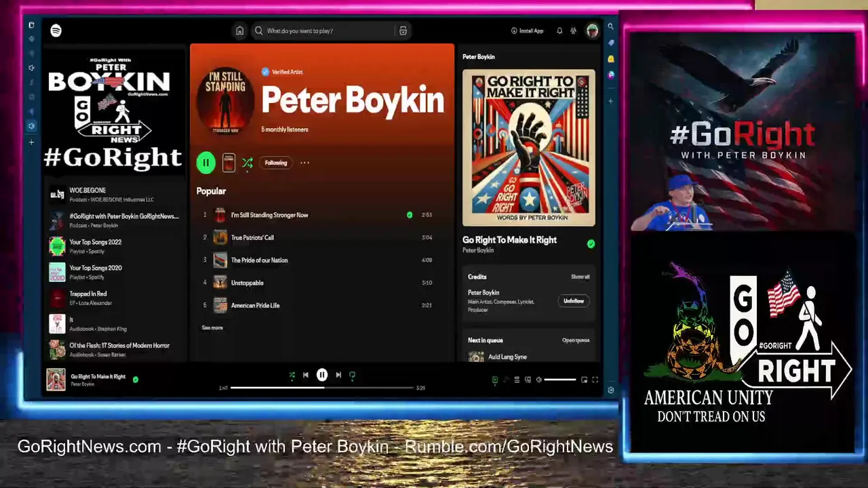Skip to the next track
Image resolution: width=868 pixels, height=488 pixels.
(338, 375)
